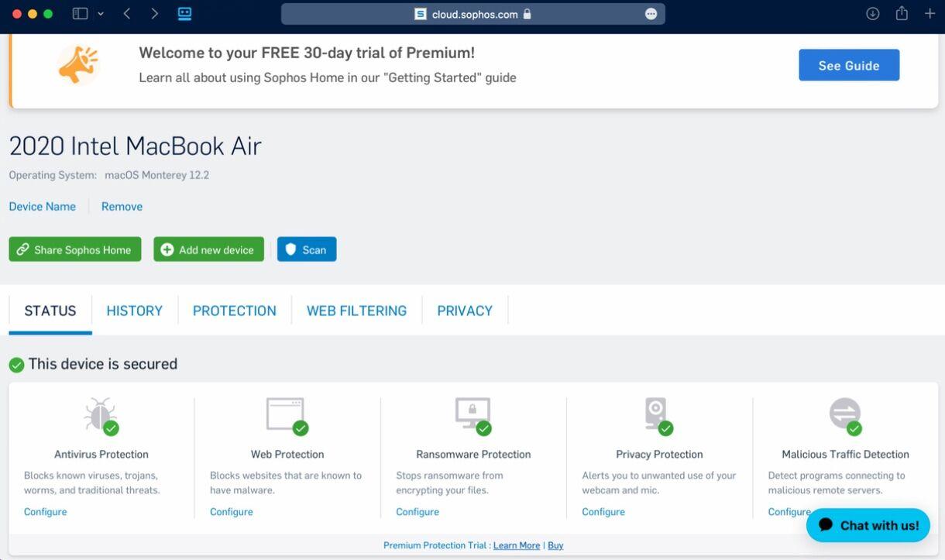The width and height of the screenshot is (945, 560).
Task: Click the Share Sophos Home button
Action: (75, 249)
